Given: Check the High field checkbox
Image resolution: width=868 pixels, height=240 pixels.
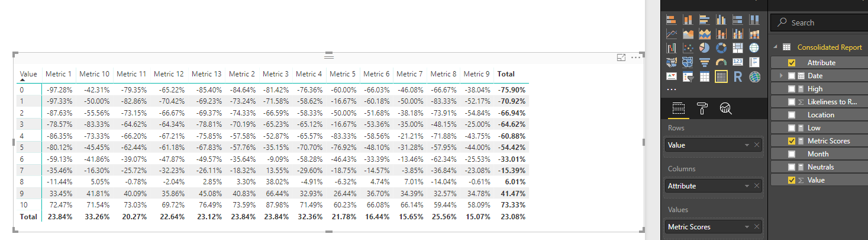Looking at the screenshot, I should 792,89.
